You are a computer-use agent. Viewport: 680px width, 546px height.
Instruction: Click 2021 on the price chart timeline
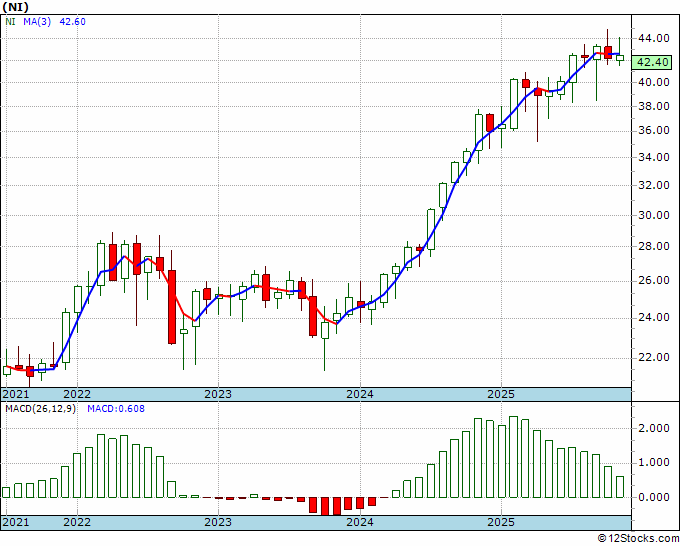(15, 395)
